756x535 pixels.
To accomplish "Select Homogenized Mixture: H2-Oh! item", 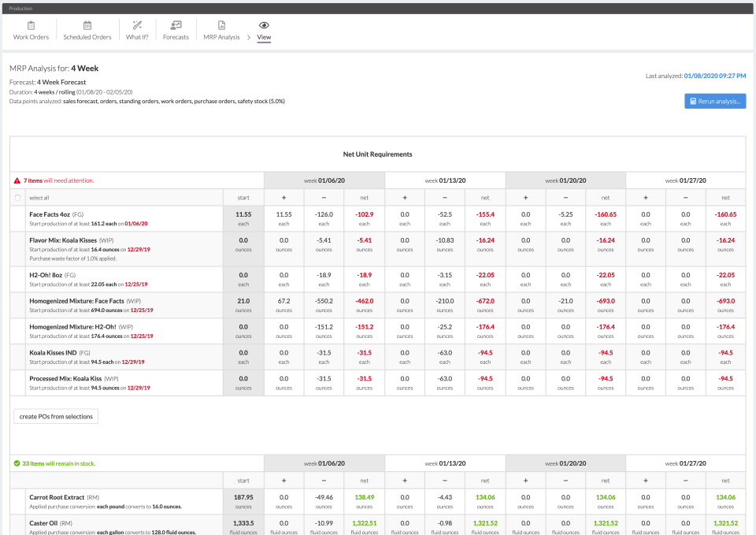I will click(x=72, y=327).
